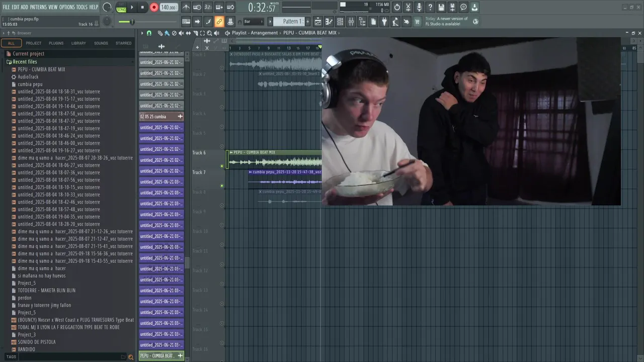
Task: Open the '02 05 25 cumbia' clip entry arrow
Action: (180, 117)
